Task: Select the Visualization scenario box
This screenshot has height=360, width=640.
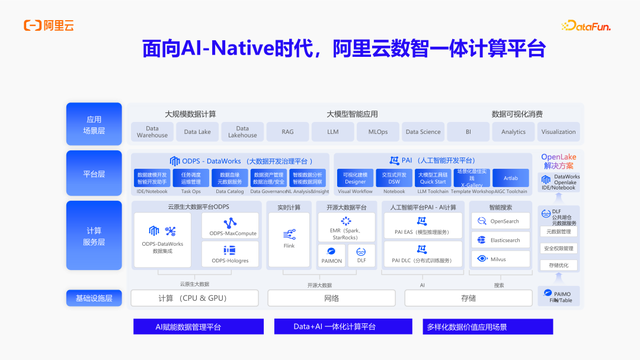Action: [x=558, y=132]
